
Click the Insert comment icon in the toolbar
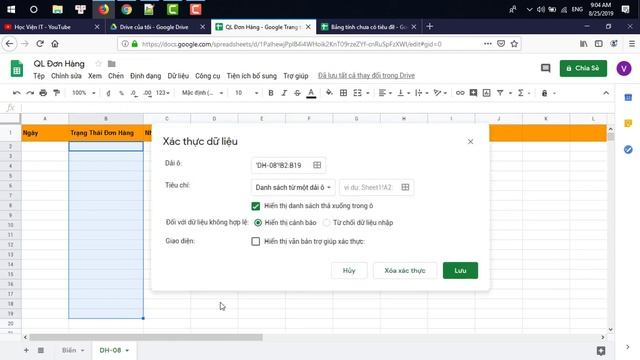click(473, 93)
